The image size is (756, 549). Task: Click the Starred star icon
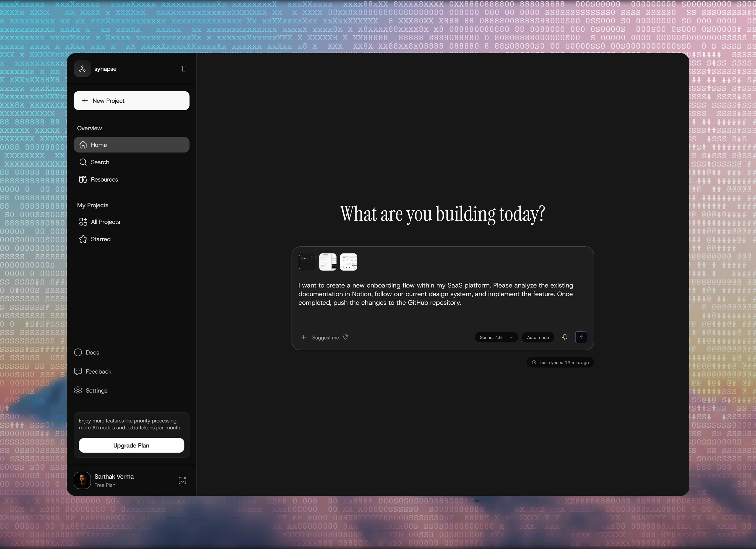pyautogui.click(x=83, y=239)
